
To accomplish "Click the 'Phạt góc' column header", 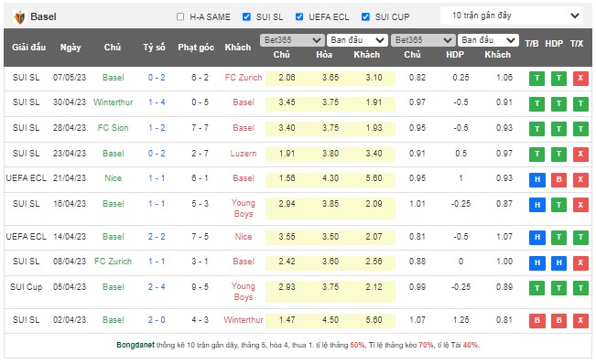I will pos(196,48).
